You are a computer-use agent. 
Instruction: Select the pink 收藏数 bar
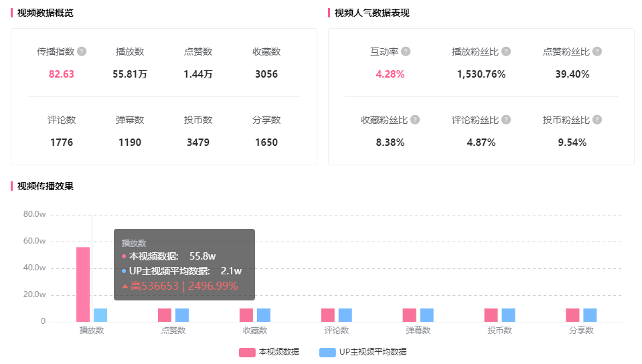[246, 315]
